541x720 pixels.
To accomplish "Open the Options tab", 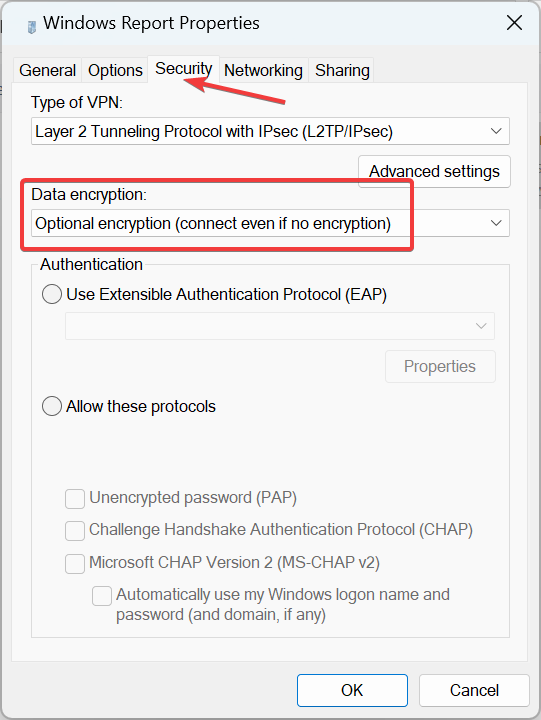I will click(115, 70).
